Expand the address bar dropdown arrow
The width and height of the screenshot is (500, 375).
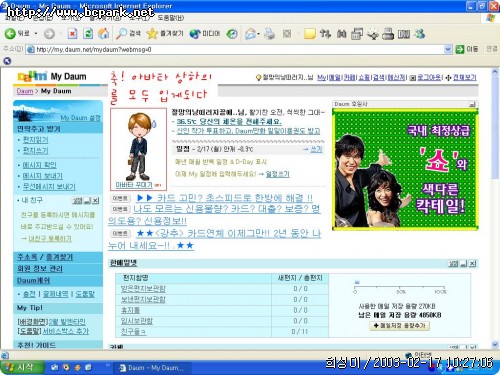coord(448,49)
